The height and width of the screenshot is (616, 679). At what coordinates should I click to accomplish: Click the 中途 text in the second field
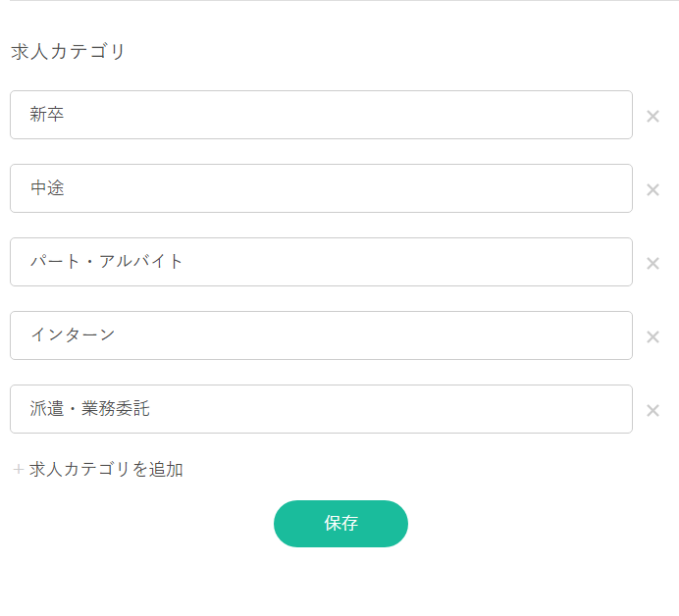coord(47,188)
